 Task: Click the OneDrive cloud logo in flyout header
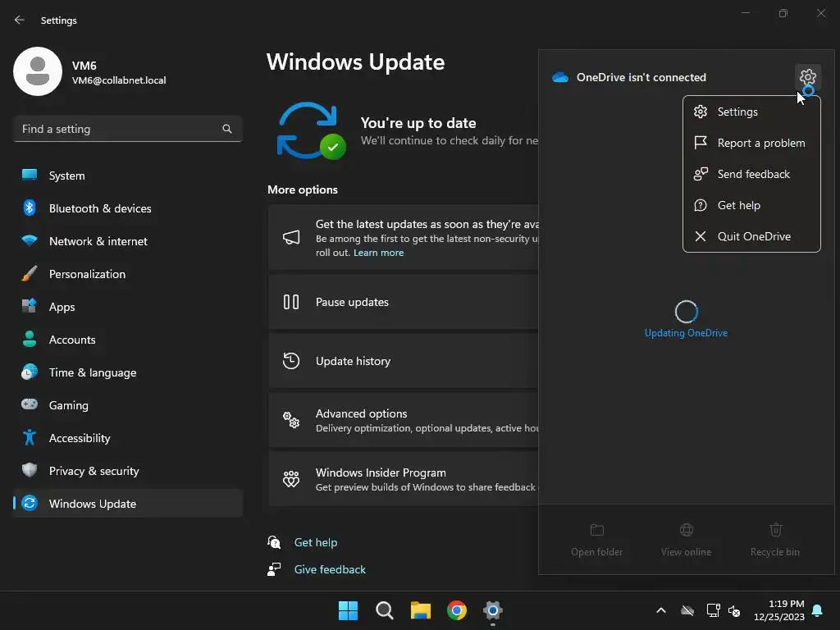tap(560, 77)
